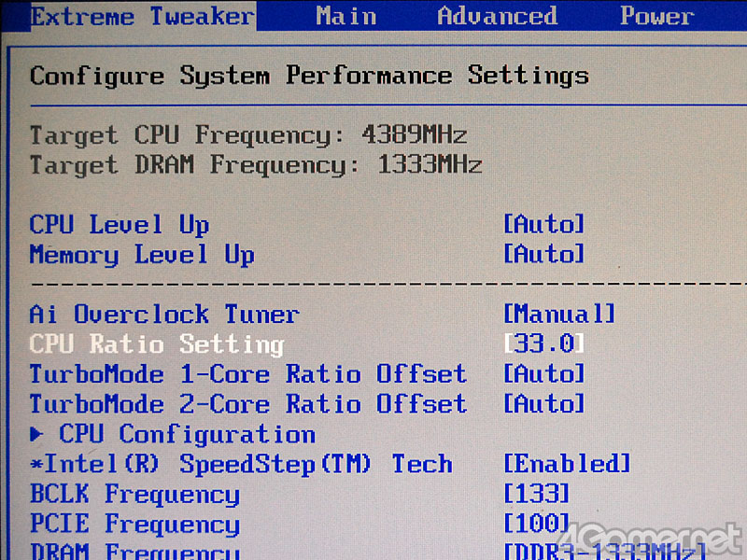This screenshot has width=747, height=560.
Task: Click Configure System Performance Settings heading
Action: pyautogui.click(x=310, y=77)
